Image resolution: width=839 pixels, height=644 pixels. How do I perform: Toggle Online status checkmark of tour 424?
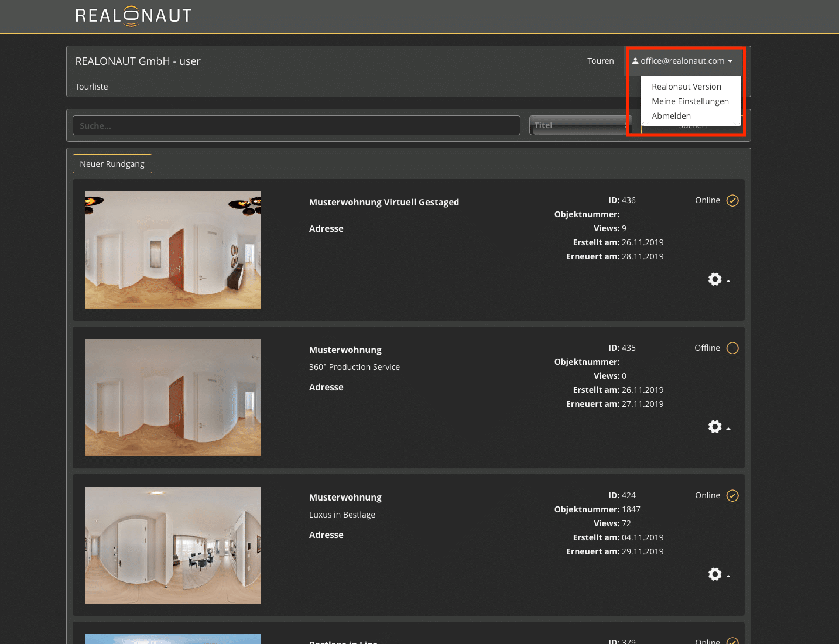pos(732,496)
